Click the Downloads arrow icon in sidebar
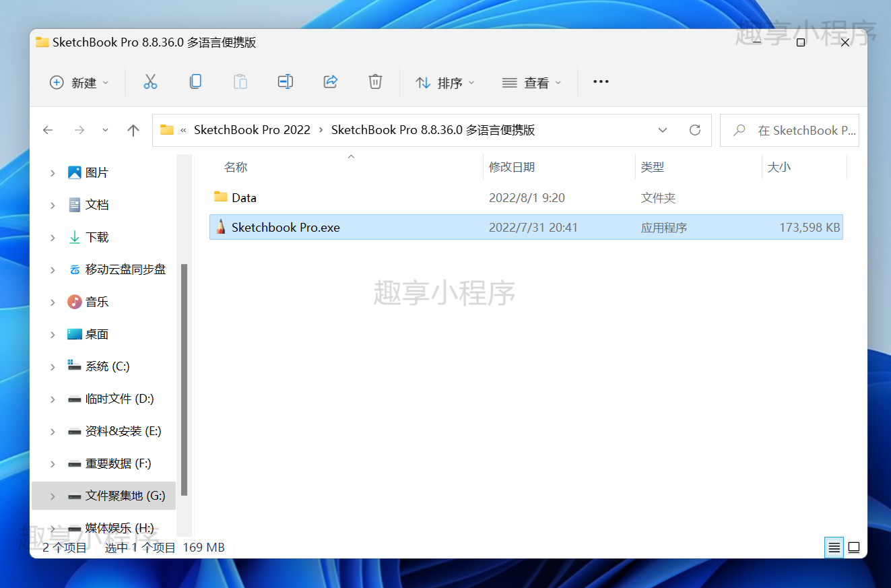 pyautogui.click(x=75, y=237)
